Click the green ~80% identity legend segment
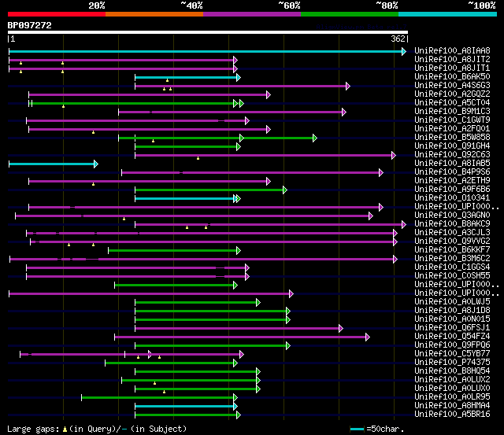The height and width of the screenshot is (435, 504). [x=350, y=14]
